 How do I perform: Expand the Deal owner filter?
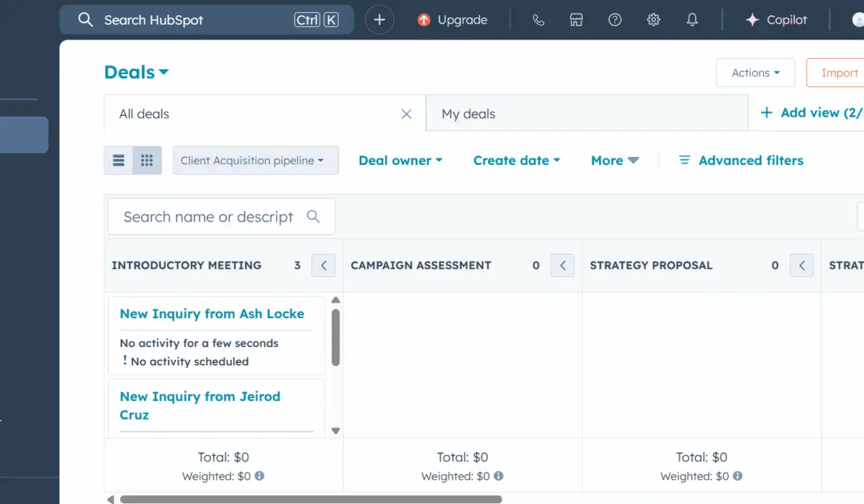coord(400,161)
